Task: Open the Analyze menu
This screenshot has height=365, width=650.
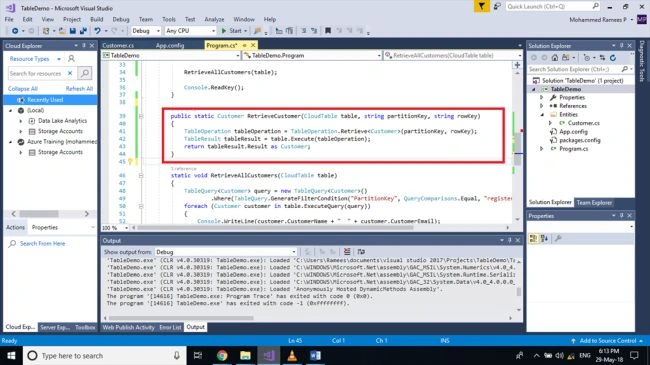Action: pos(214,19)
